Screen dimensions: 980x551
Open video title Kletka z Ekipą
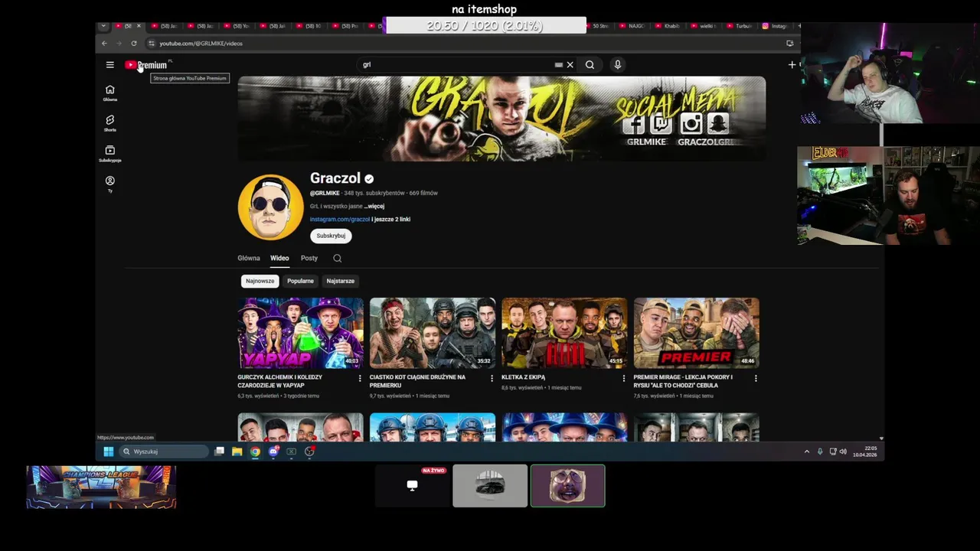click(523, 377)
